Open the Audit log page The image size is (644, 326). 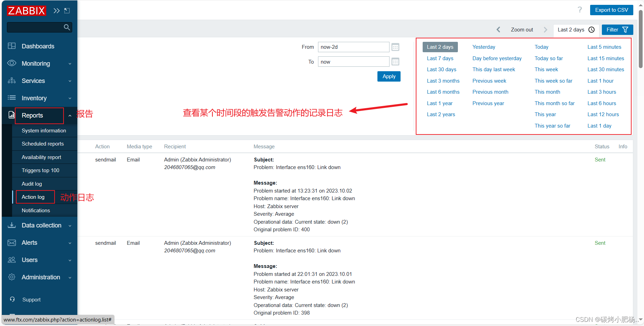click(x=32, y=184)
